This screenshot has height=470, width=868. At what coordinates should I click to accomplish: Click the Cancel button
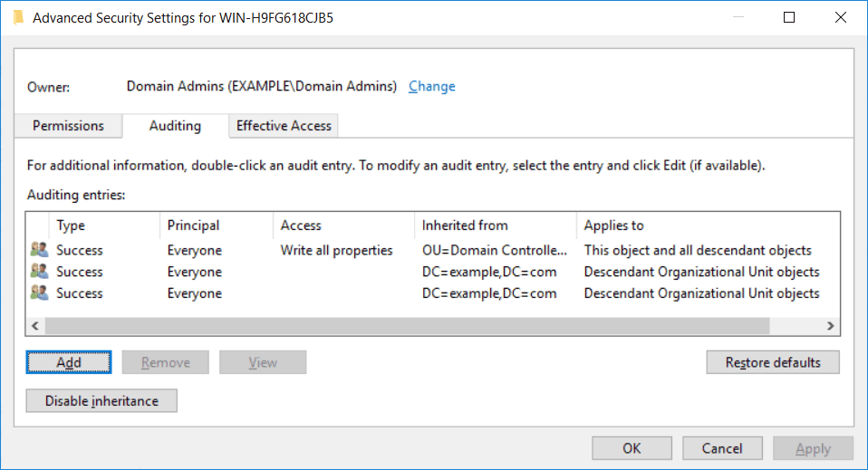click(722, 448)
